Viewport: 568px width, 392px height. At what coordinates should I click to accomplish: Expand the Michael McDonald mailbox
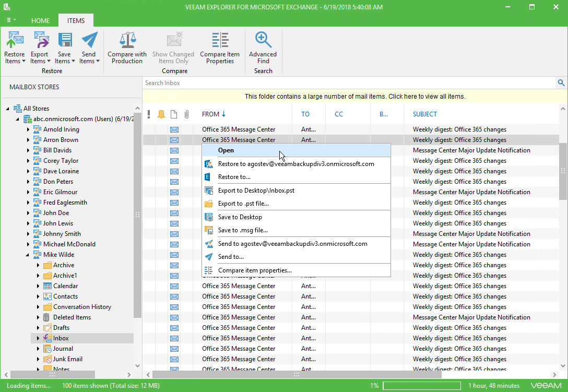click(28, 244)
